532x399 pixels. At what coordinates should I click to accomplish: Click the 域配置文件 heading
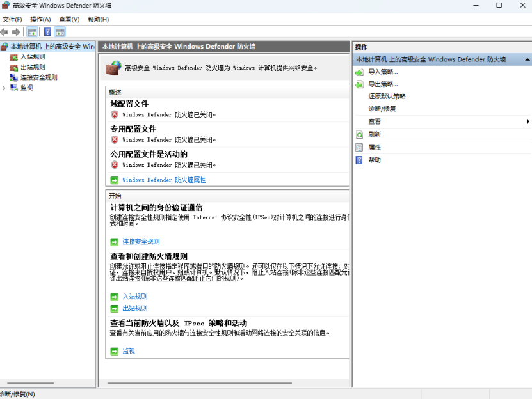click(129, 104)
